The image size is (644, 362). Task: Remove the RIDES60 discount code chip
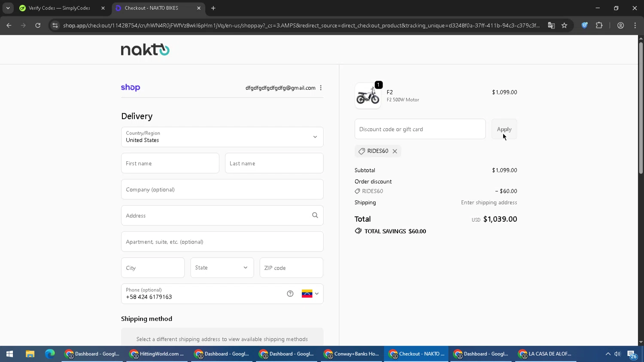[x=395, y=151]
